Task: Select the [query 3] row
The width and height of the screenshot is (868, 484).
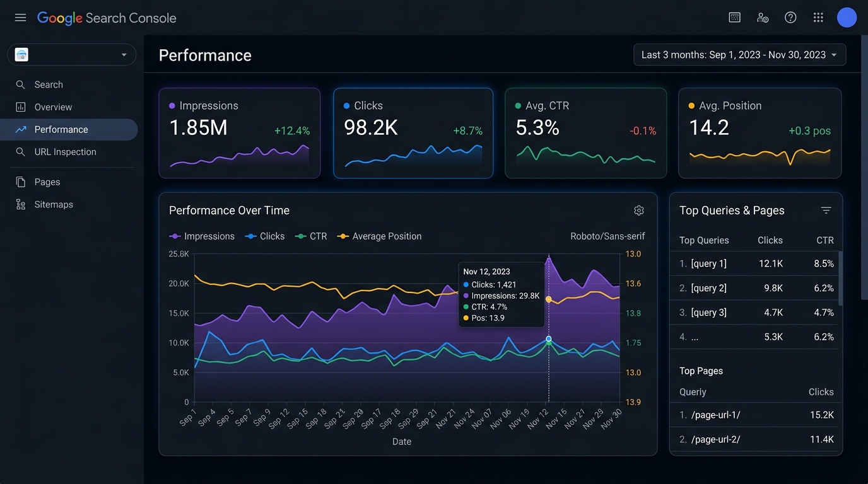Action: pyautogui.click(x=756, y=313)
